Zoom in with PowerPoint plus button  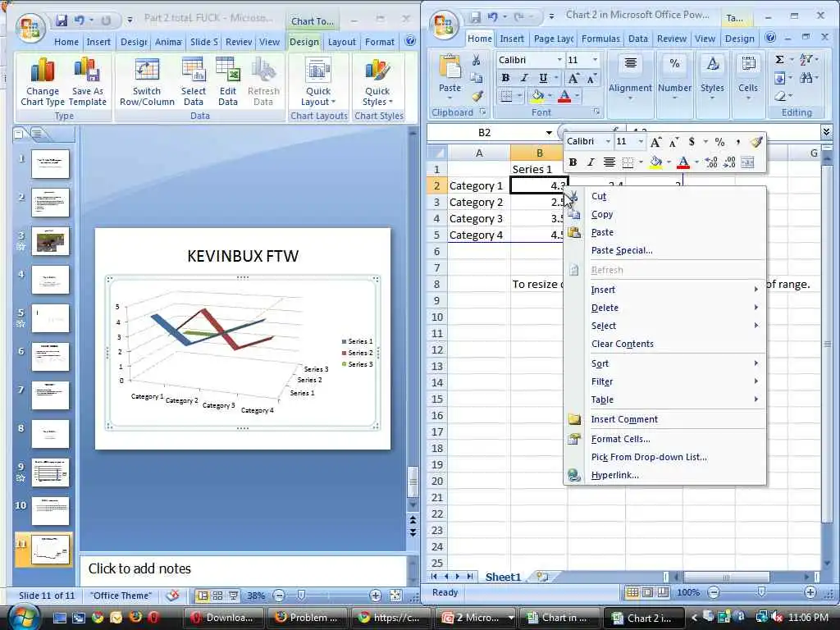[x=376, y=596]
